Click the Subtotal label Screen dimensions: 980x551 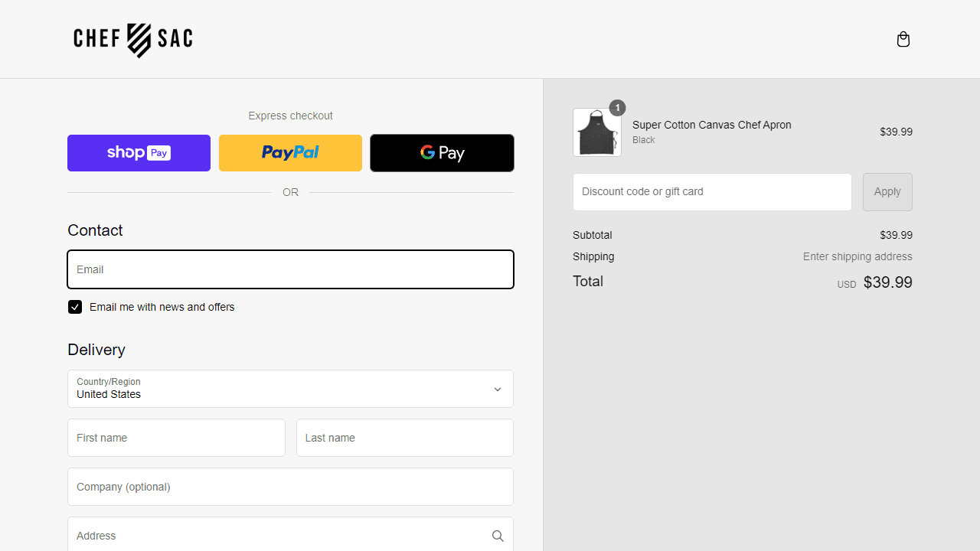click(593, 235)
